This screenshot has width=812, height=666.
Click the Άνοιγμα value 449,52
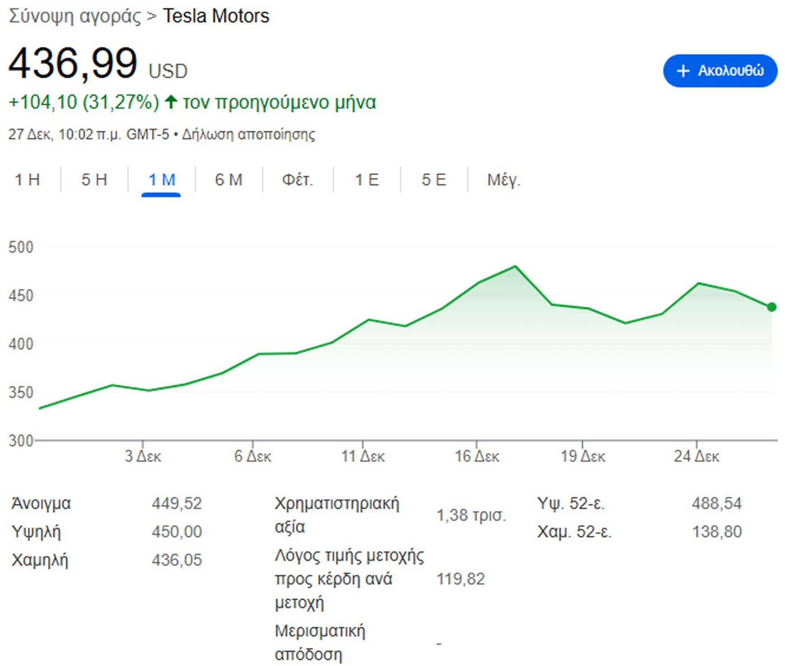pyautogui.click(x=177, y=503)
